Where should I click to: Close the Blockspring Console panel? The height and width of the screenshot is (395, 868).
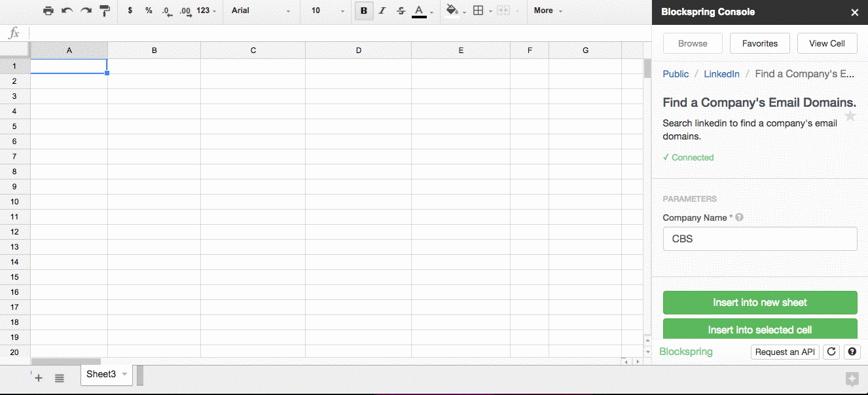(x=854, y=12)
